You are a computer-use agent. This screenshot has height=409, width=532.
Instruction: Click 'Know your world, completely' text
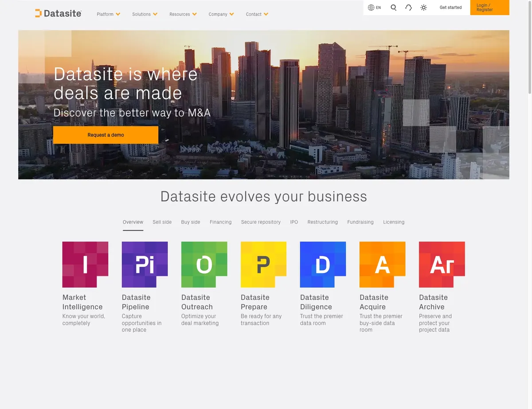84,319
